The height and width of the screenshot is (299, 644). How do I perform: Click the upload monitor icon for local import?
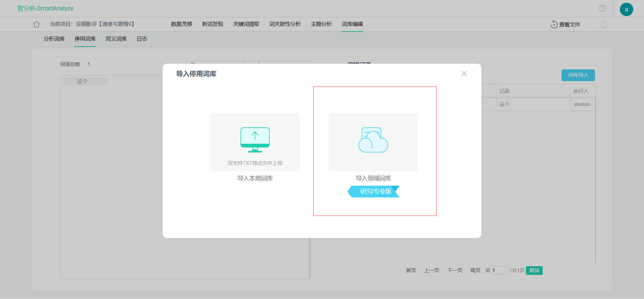click(x=255, y=140)
